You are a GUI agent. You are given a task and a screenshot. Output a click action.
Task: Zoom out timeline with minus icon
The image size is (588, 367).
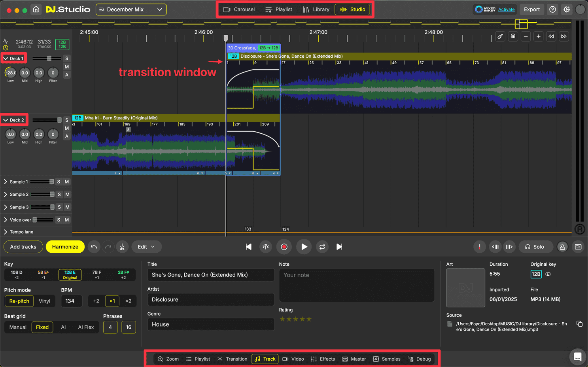[526, 36]
